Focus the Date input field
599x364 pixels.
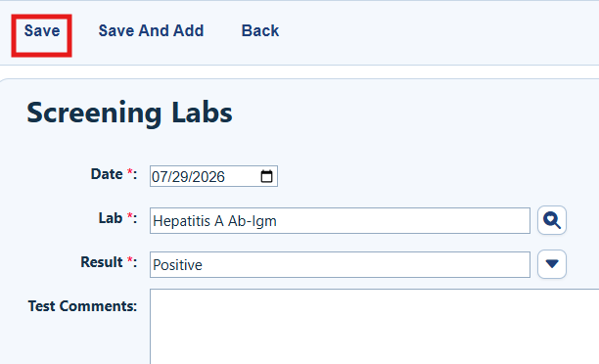213,176
